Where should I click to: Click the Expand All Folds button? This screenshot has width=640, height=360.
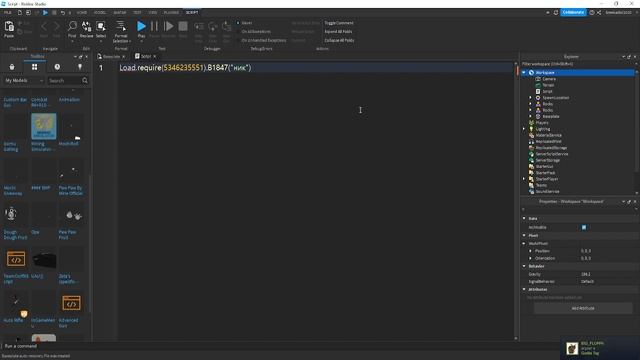[338, 31]
